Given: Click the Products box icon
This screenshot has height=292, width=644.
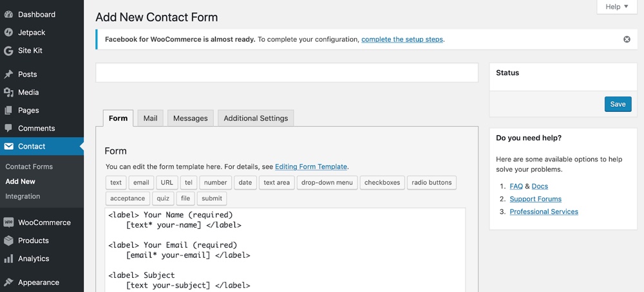Looking at the screenshot, I should point(8,241).
